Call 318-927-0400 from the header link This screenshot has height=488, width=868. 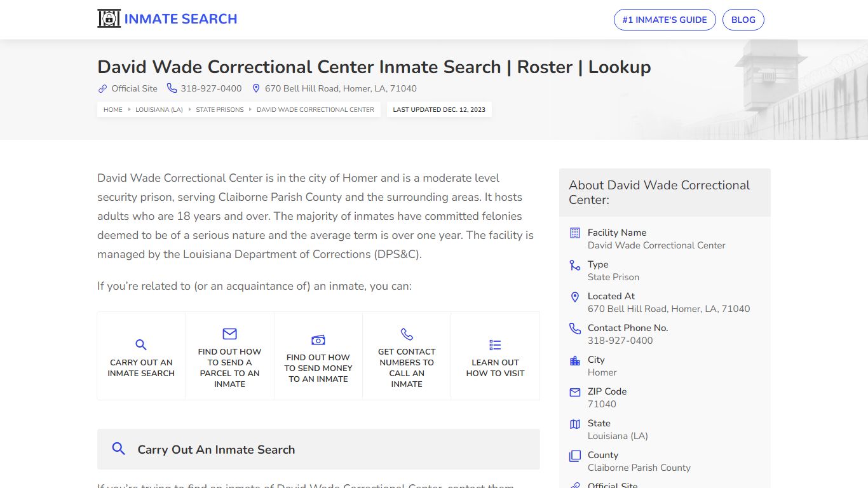point(211,88)
